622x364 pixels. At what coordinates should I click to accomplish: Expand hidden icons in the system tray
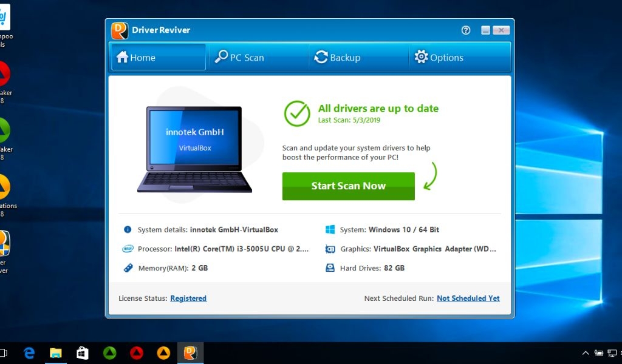(585, 352)
